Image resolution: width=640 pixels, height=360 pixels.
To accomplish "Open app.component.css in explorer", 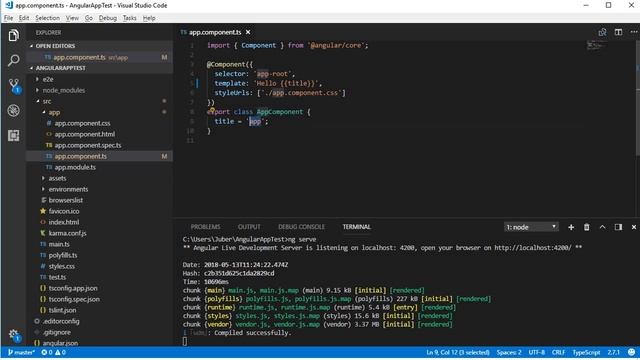I will click(82, 123).
